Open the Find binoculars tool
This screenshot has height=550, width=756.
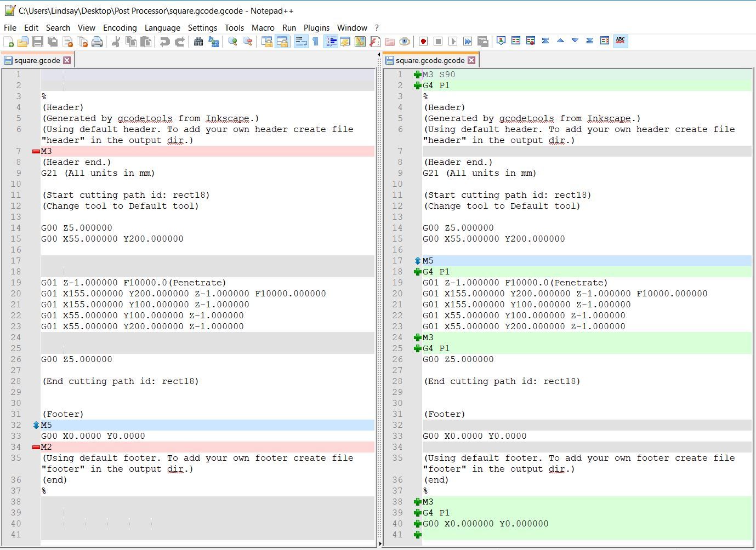pyautogui.click(x=198, y=42)
